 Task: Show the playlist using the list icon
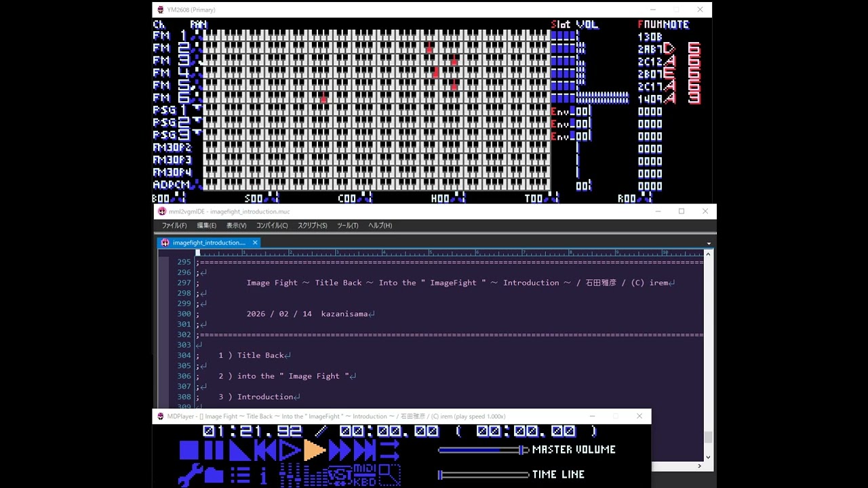click(x=239, y=475)
